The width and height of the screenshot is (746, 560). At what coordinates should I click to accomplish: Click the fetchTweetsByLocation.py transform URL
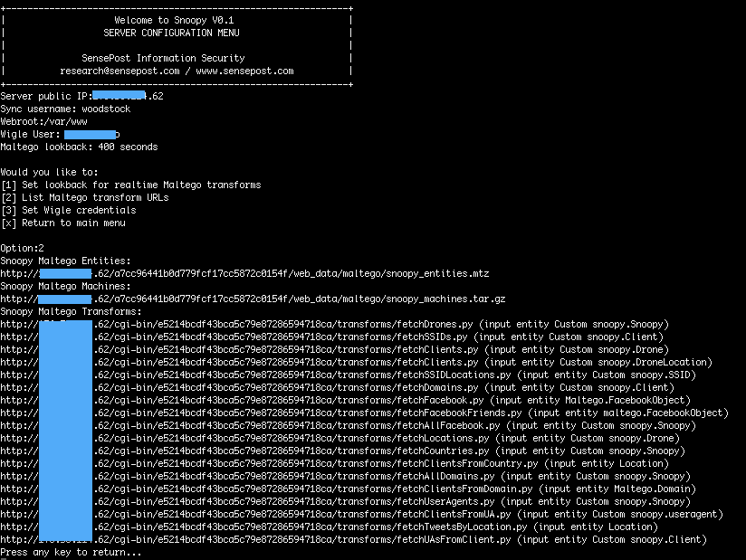click(x=264, y=527)
